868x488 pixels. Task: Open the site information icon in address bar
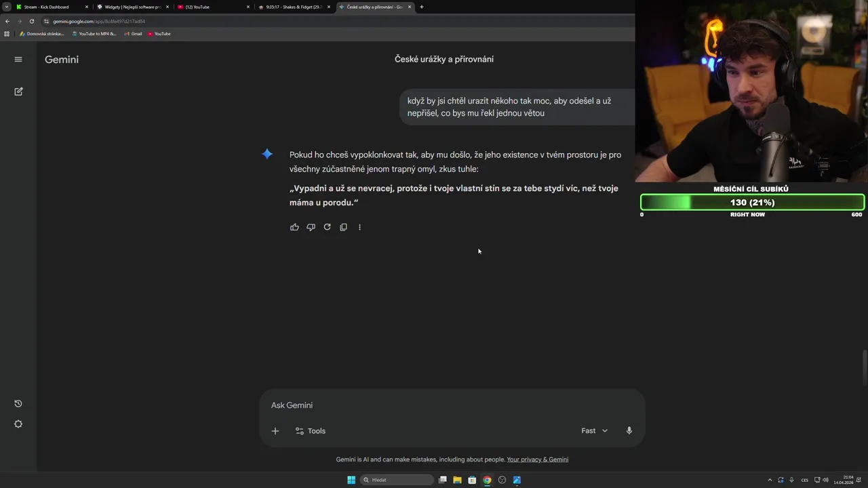click(x=46, y=21)
